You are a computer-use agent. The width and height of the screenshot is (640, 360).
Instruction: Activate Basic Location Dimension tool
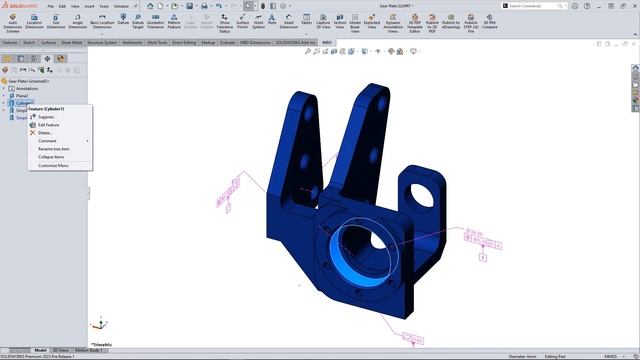(x=102, y=21)
